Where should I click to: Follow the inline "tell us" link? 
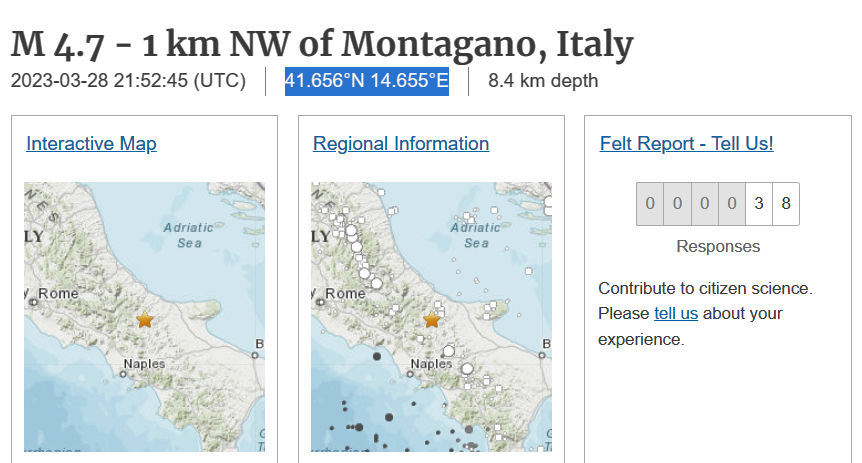click(x=676, y=314)
